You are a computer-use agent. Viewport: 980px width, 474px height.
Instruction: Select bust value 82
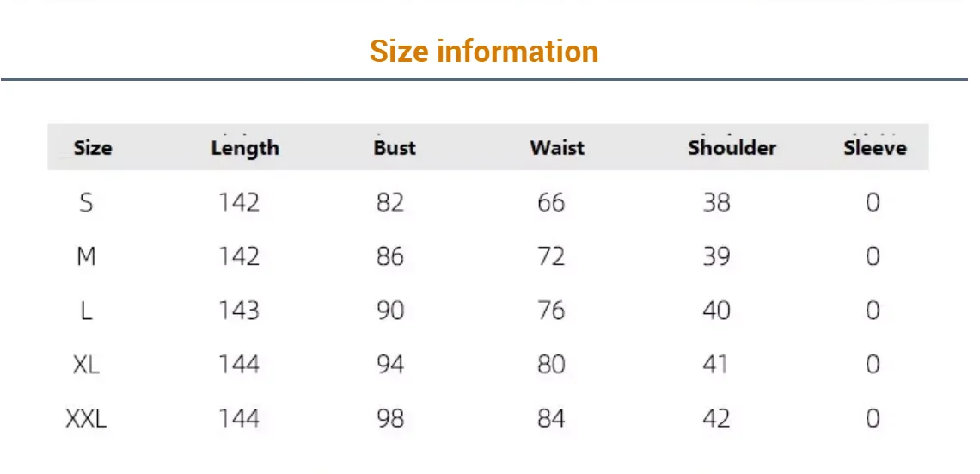click(x=390, y=203)
